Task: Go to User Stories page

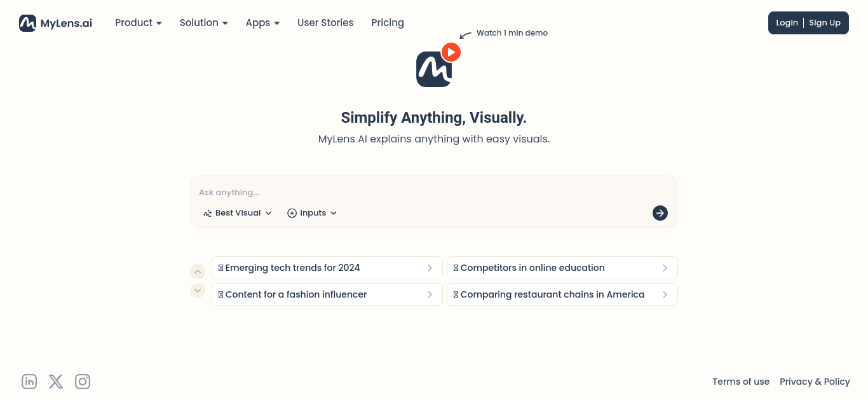Action: pyautogui.click(x=325, y=23)
